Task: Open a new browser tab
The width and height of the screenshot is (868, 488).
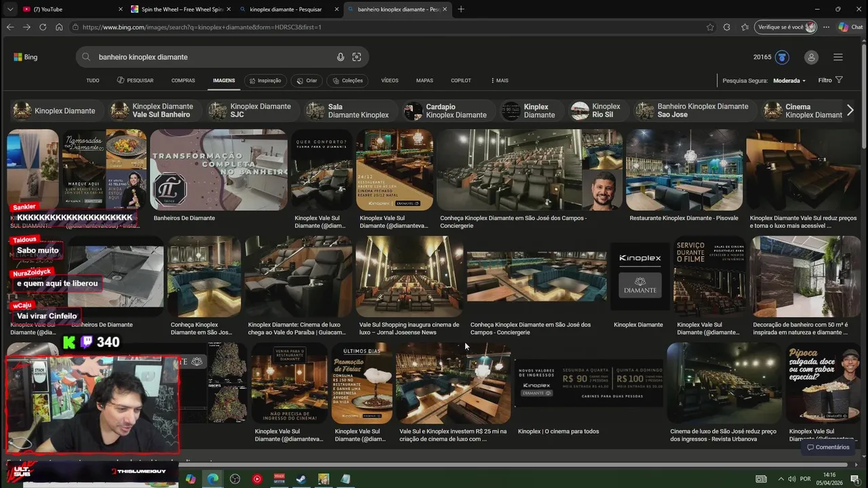Action: (461, 9)
